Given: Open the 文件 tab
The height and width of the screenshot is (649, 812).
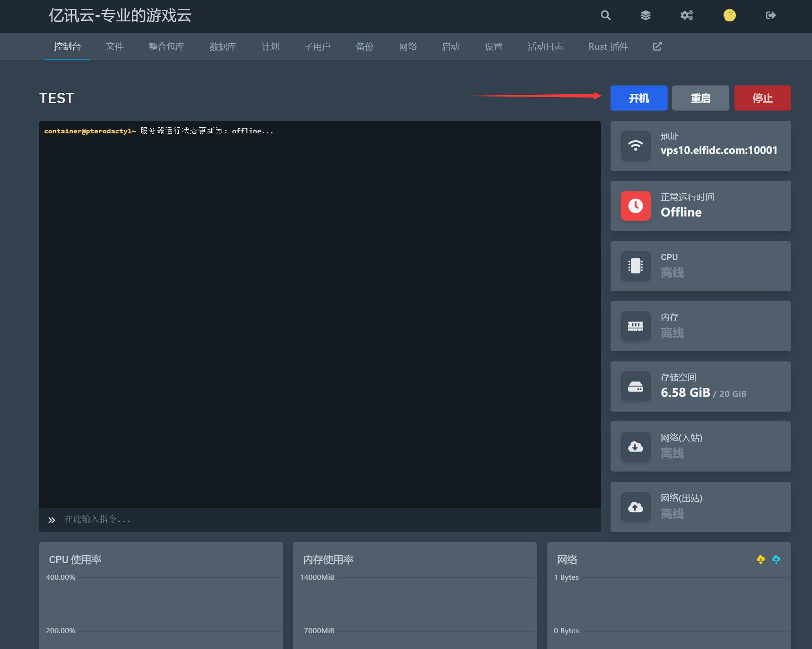Looking at the screenshot, I should pyautogui.click(x=115, y=46).
